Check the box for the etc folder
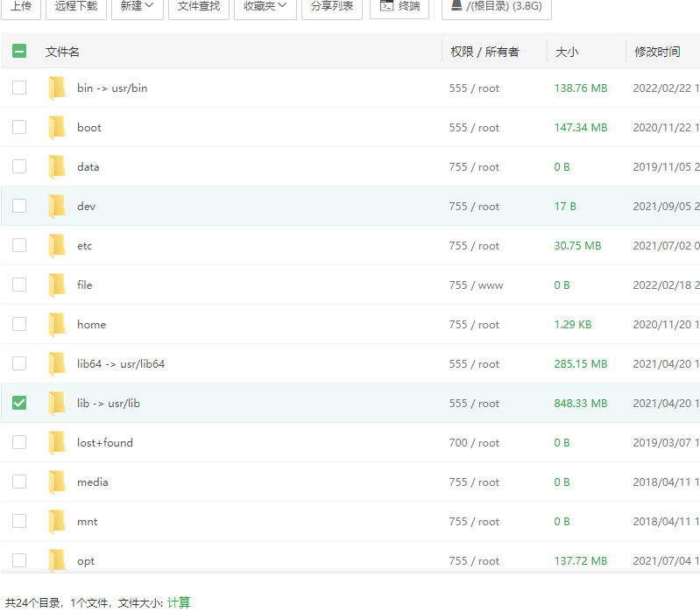 pos(19,245)
